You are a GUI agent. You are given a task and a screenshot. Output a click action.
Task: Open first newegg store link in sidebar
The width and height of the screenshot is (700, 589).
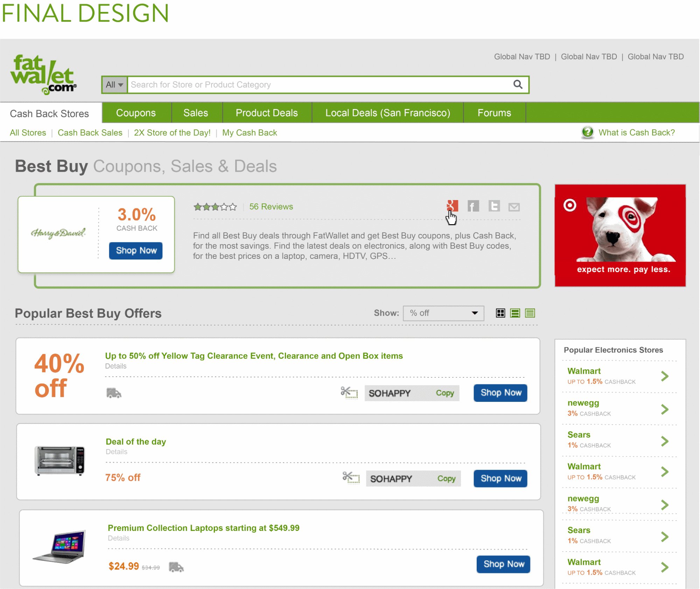pyautogui.click(x=583, y=403)
